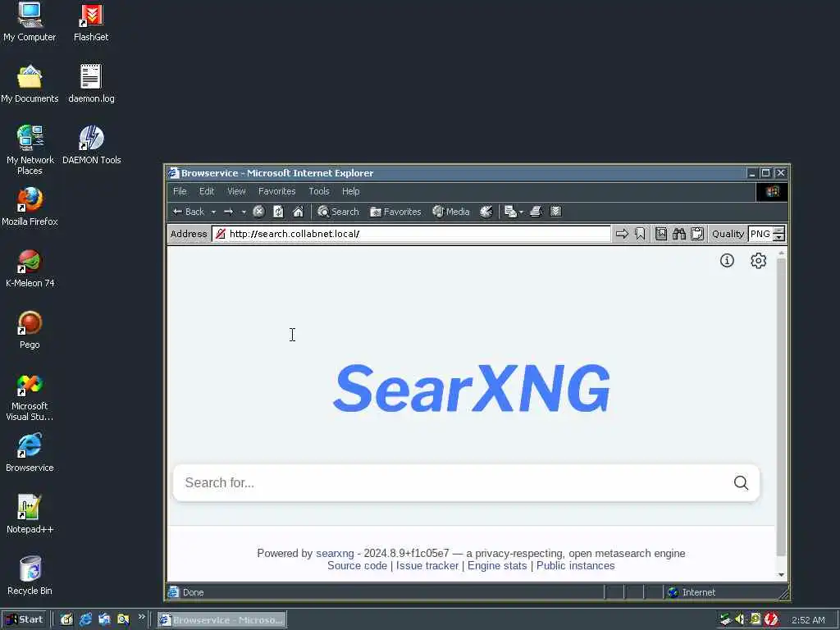Open the Issue tracker link
The image size is (840, 630).
click(427, 566)
